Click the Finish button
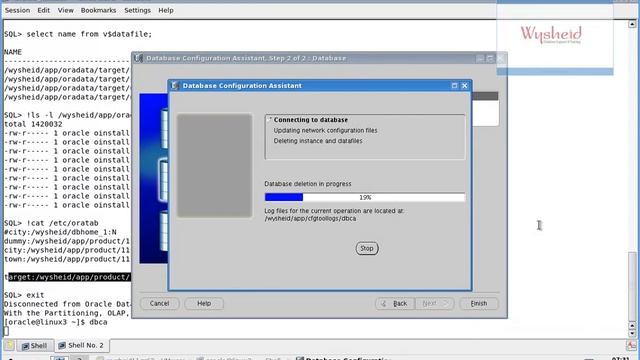640x360 pixels. click(x=478, y=303)
